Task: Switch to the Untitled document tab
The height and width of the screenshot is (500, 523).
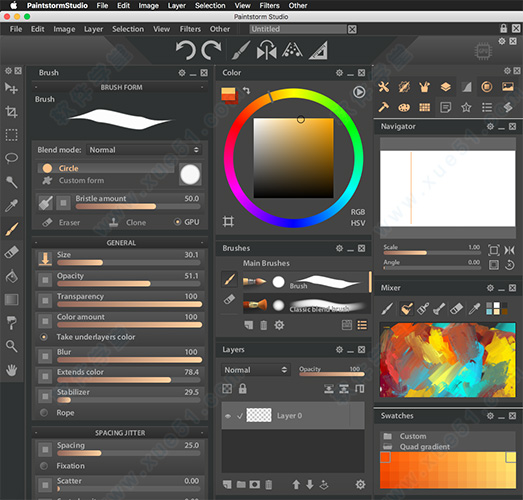Action: point(298,29)
